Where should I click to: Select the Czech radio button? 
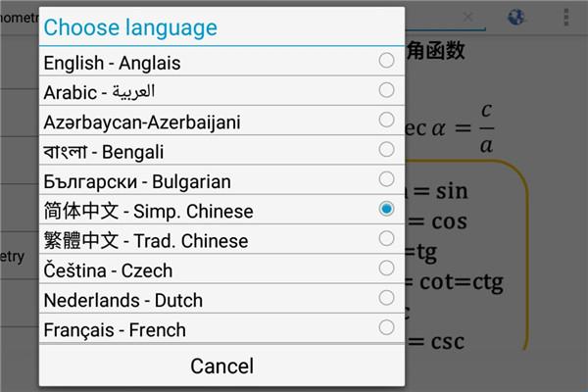pyautogui.click(x=386, y=268)
